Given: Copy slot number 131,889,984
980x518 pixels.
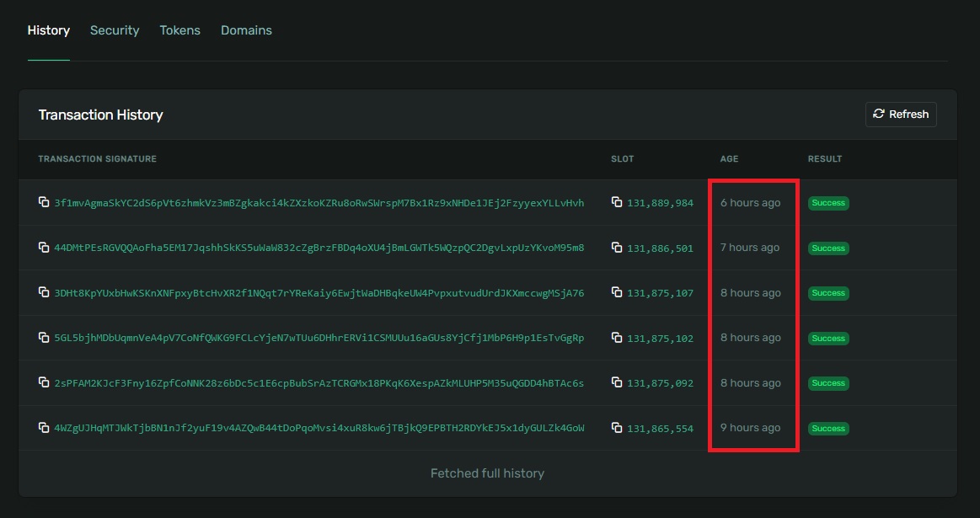Looking at the screenshot, I should click(617, 202).
